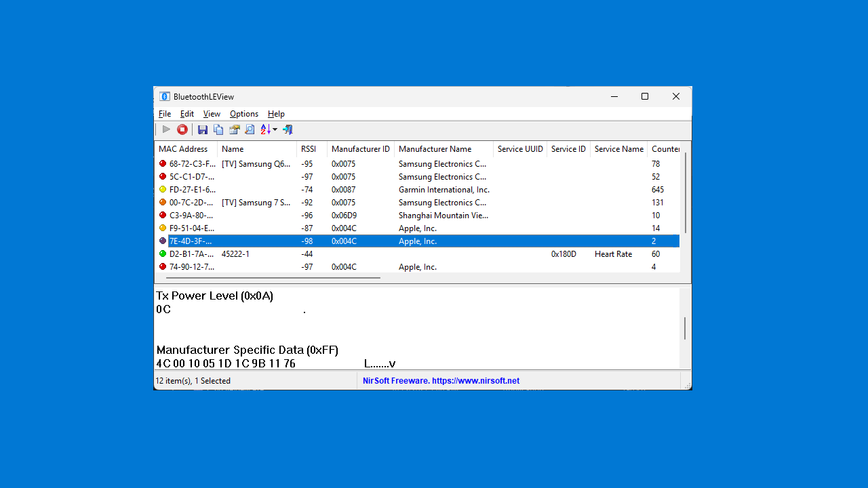Sort by Manufacturer Name column header
This screenshot has height=488, width=868.
click(443, 149)
